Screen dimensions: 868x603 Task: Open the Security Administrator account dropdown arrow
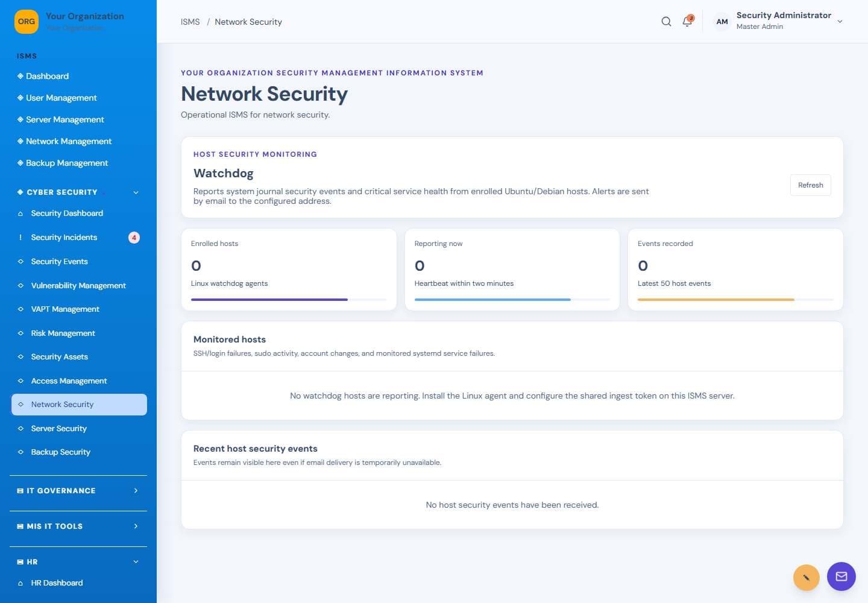840,22
